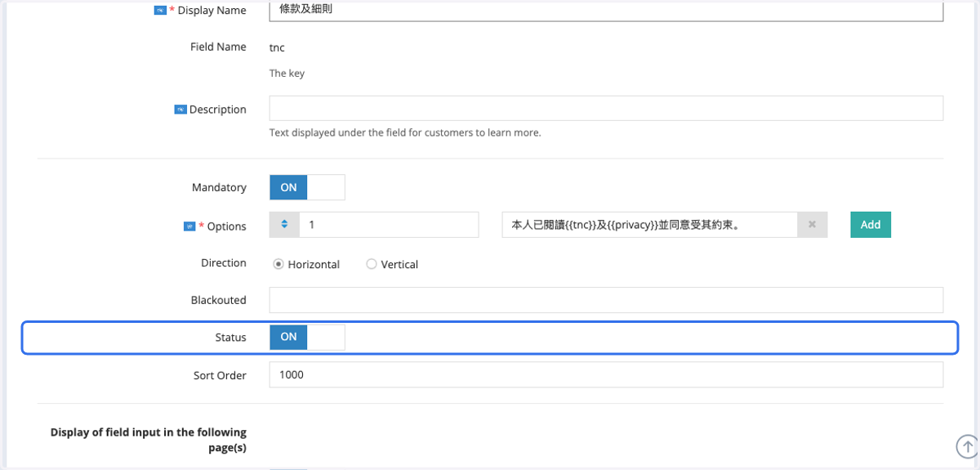The height and width of the screenshot is (470, 980).
Task: Select the Vertical direction radio button
Action: pyautogui.click(x=372, y=264)
